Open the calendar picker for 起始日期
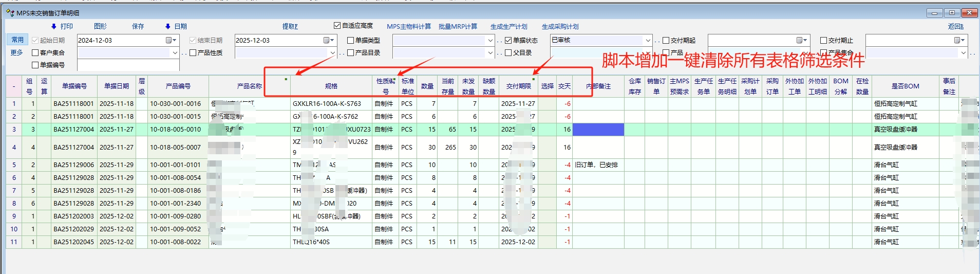Viewport: 980px width, 274px height. click(171, 40)
